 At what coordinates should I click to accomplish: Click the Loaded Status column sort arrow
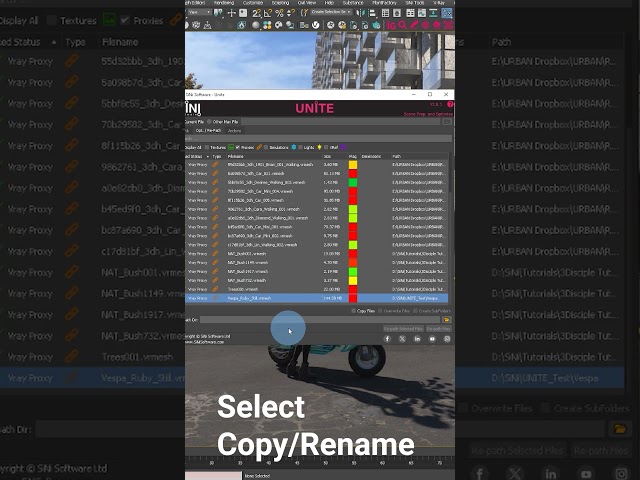[207, 156]
